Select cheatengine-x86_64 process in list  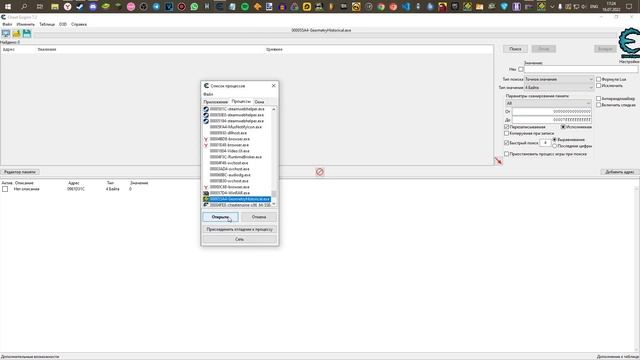[237, 204]
